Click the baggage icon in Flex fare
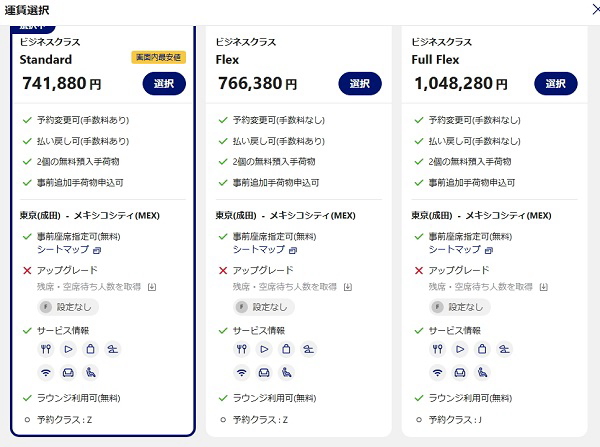This screenshot has height=447, width=600. tap(284, 349)
